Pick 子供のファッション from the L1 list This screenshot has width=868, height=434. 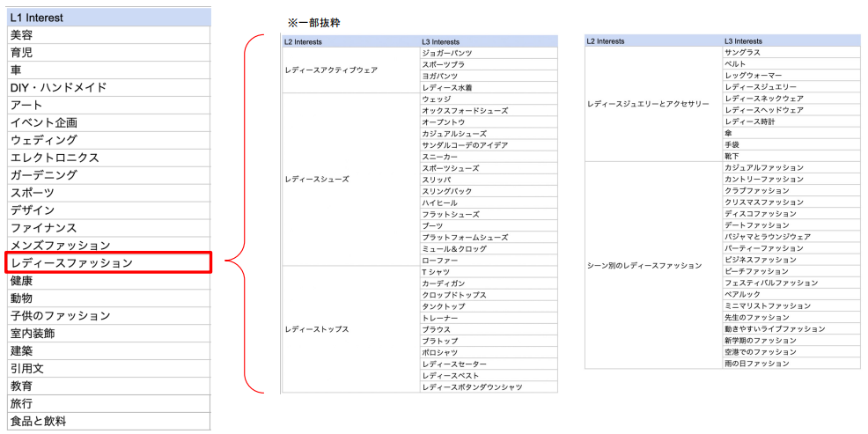[x=108, y=315]
